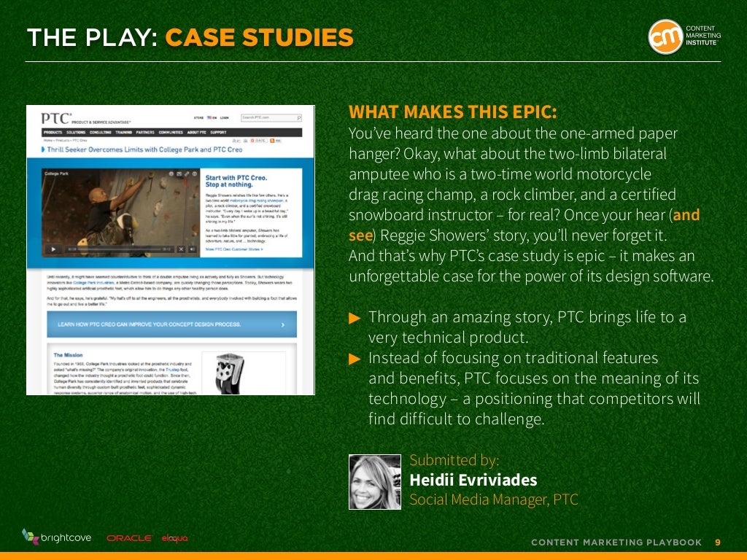Click the prosthetic foot product image
This screenshot has width=747, height=560.
[229, 373]
